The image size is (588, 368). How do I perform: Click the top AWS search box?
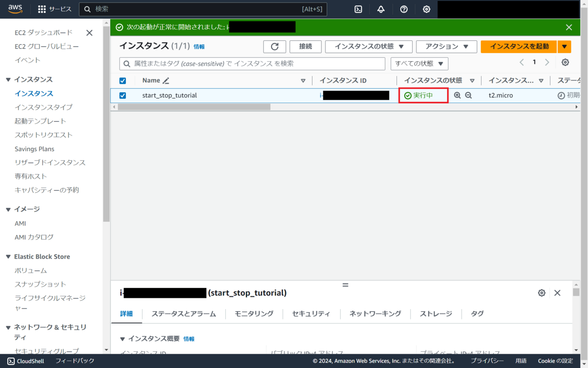pos(203,9)
